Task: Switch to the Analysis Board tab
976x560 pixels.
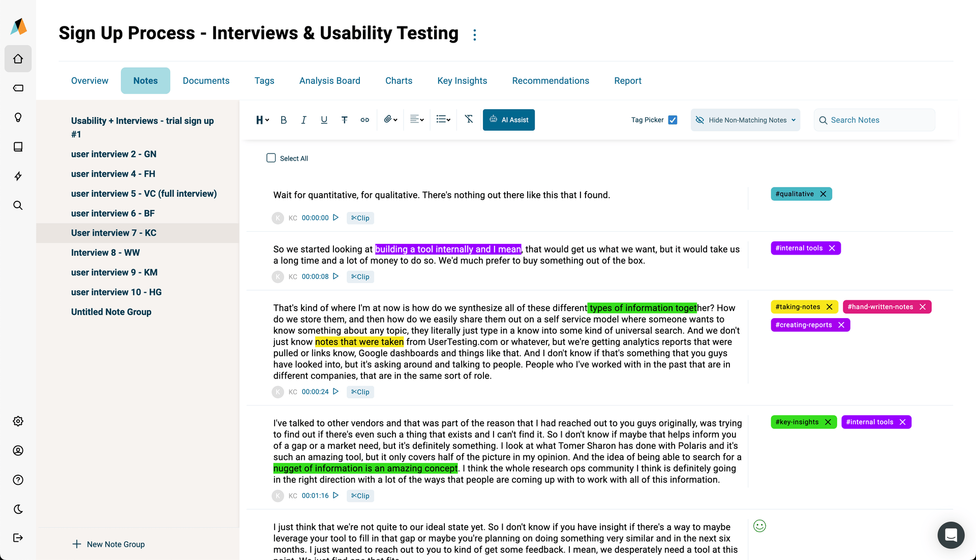Action: tap(330, 80)
